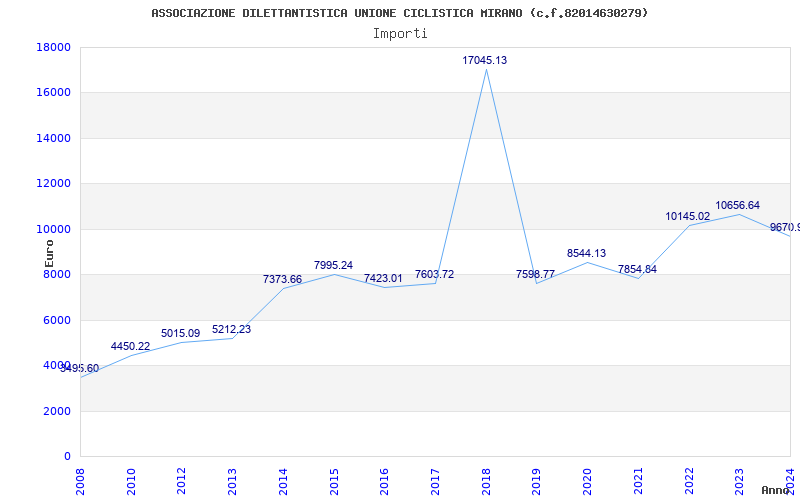Select the 10656.64 data label
The image size is (800, 500).
tap(737, 205)
